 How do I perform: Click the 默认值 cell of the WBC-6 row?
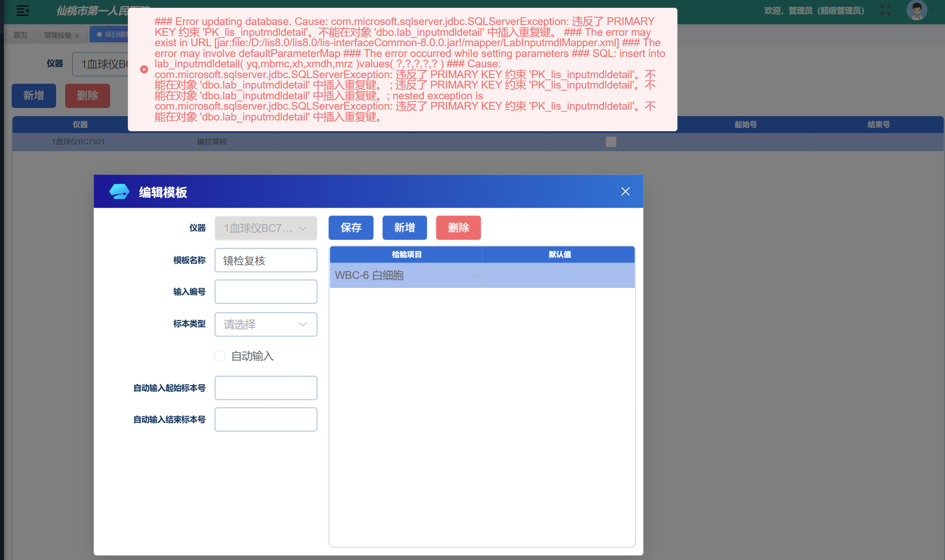coord(558,275)
